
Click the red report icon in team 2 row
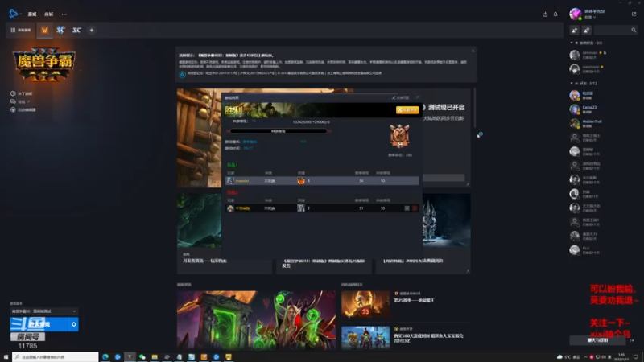415,208
